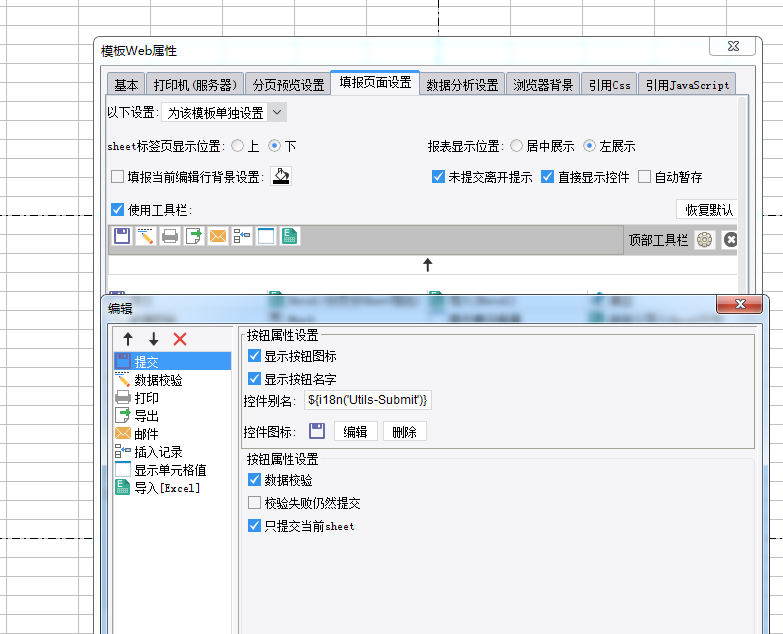
Task: Select 导入[Excel] in the button list
Action: (172, 488)
